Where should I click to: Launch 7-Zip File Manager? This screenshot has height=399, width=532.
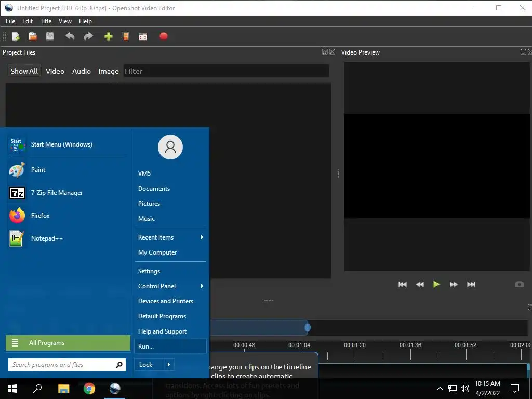pyautogui.click(x=68, y=193)
